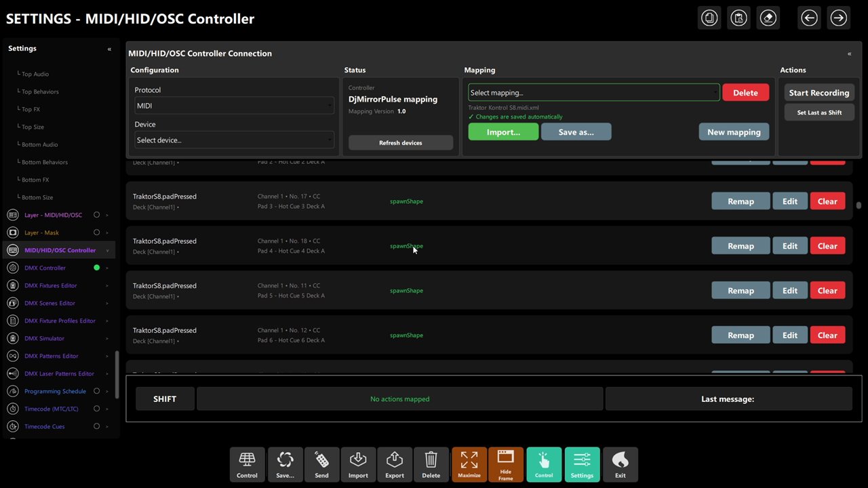Click the Settings sliders icon in bottom toolbar
Screen dimensions: 868x488
[x=582, y=465]
